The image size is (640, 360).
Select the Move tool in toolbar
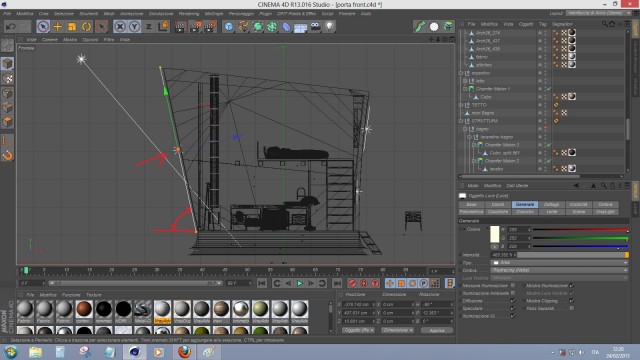58,27
